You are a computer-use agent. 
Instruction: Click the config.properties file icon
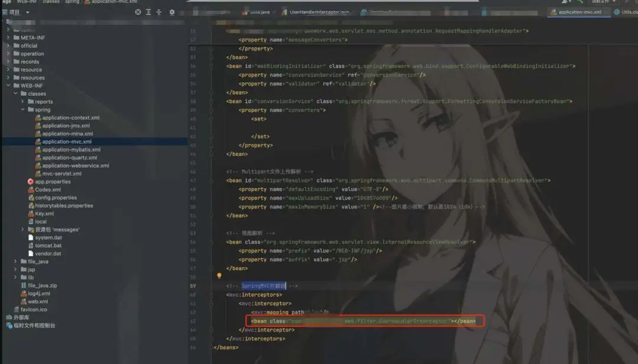(31, 198)
